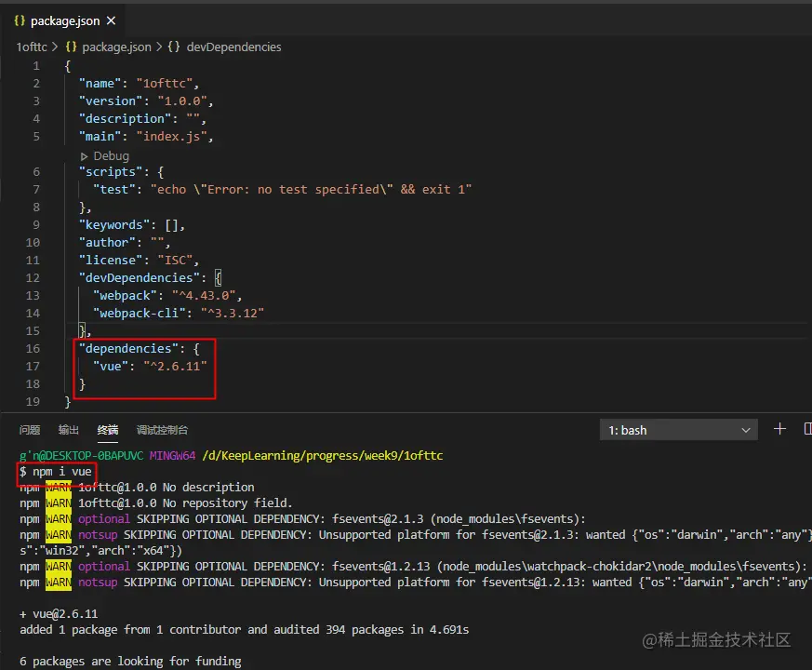
Task: Click MINGW64 in the terminal prompt
Action: 172,456
